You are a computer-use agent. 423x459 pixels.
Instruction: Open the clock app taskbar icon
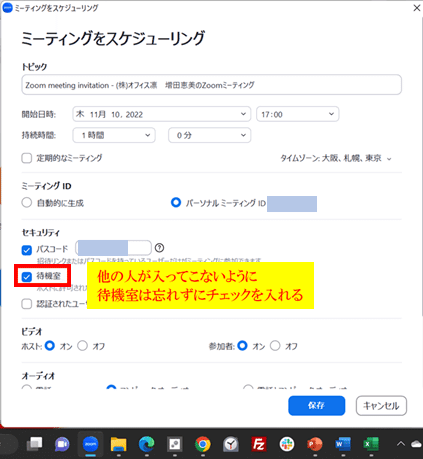point(231,444)
